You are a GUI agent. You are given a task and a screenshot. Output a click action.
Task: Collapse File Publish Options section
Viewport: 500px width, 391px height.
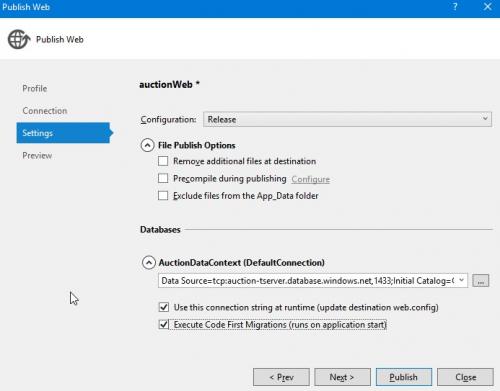click(147, 145)
